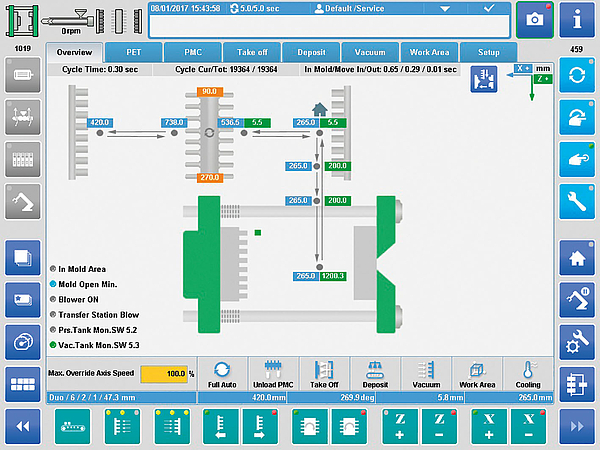
Task: Select the Max Override Axis Speed field
Action: coord(163,374)
